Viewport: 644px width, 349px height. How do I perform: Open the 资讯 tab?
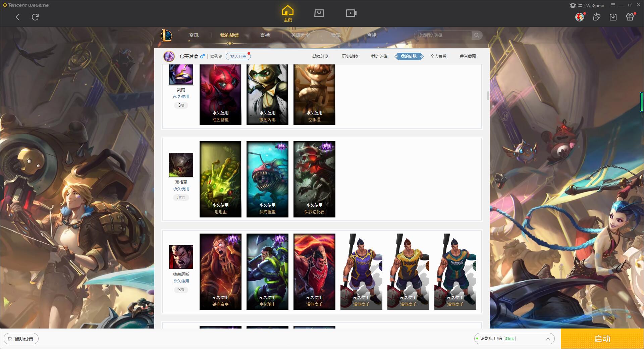click(194, 35)
